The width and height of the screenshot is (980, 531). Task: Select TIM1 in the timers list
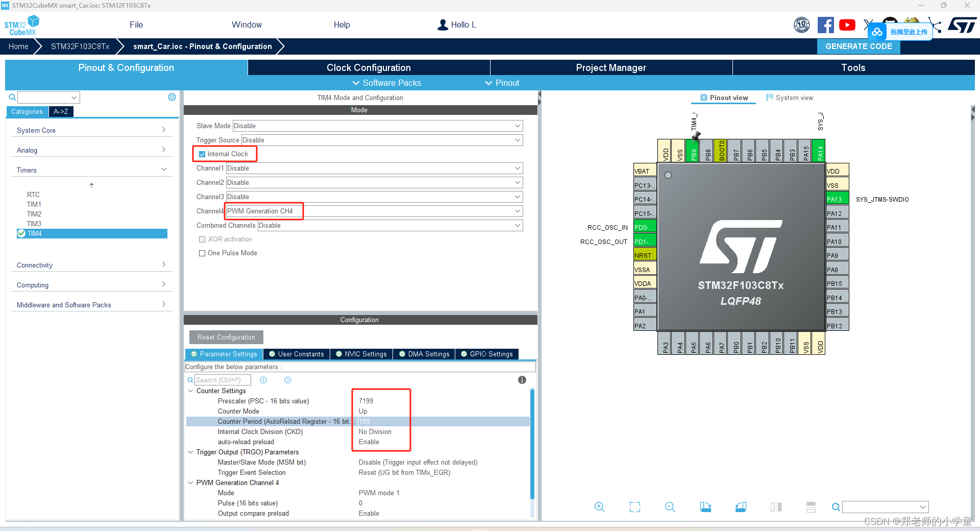[x=34, y=204]
